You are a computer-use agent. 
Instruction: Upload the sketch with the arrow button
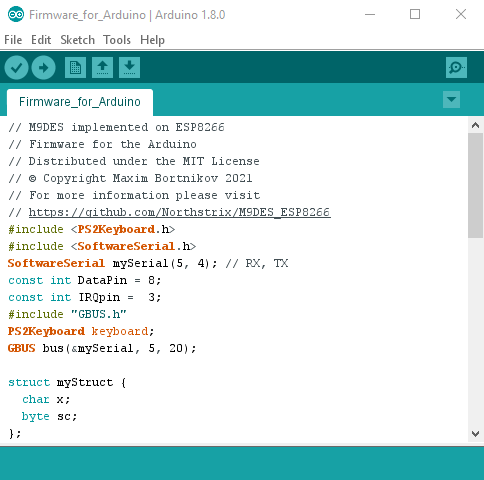point(43,68)
